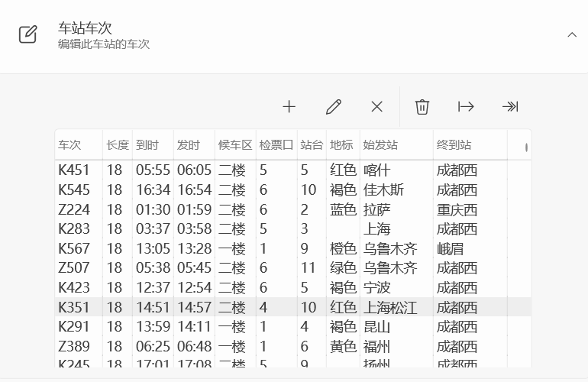Image resolution: width=588 pixels, height=382 pixels.
Task: Click the 候车区 column header
Action: pos(234,145)
